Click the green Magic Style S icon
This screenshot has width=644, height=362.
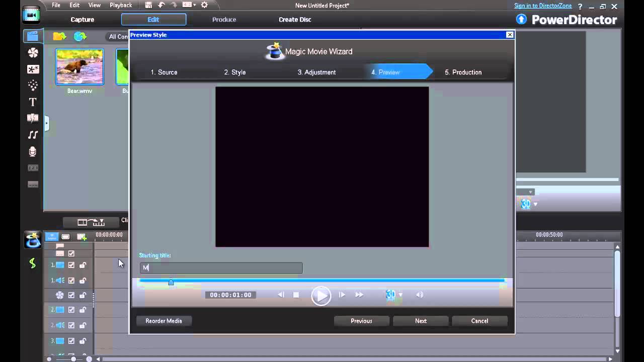(33, 263)
